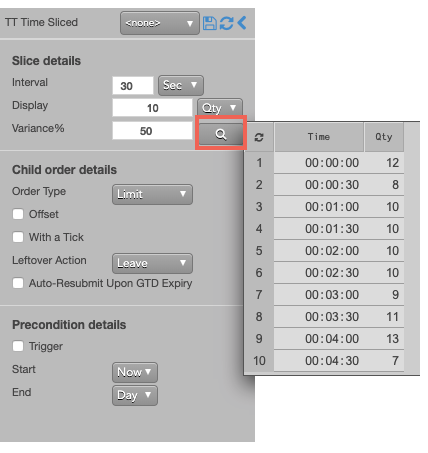Click the magnifier preview button beside Variance
The image size is (428, 453).
221,134
